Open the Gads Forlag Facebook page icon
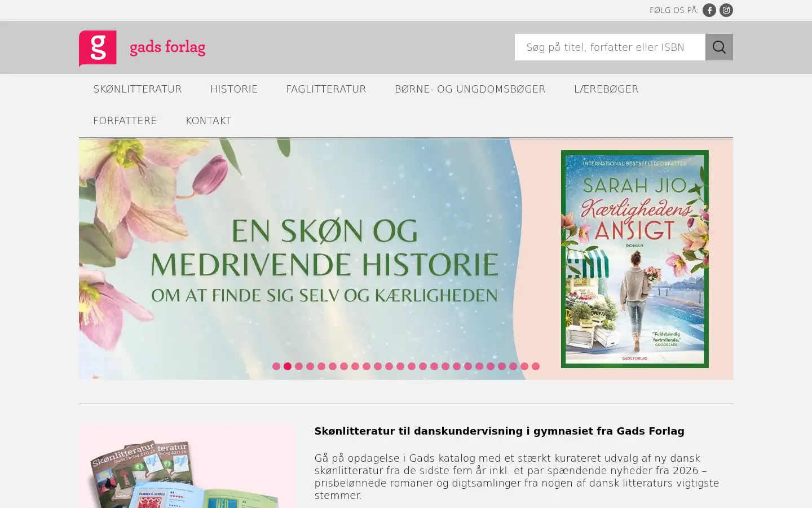Viewport: 812px width, 508px height. (709, 10)
